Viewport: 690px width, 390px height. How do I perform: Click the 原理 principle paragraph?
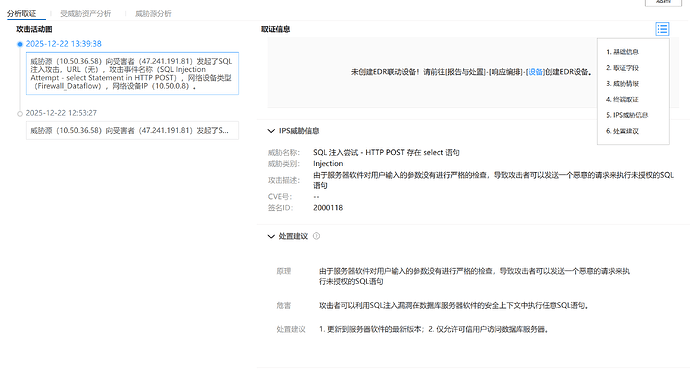[x=474, y=276]
